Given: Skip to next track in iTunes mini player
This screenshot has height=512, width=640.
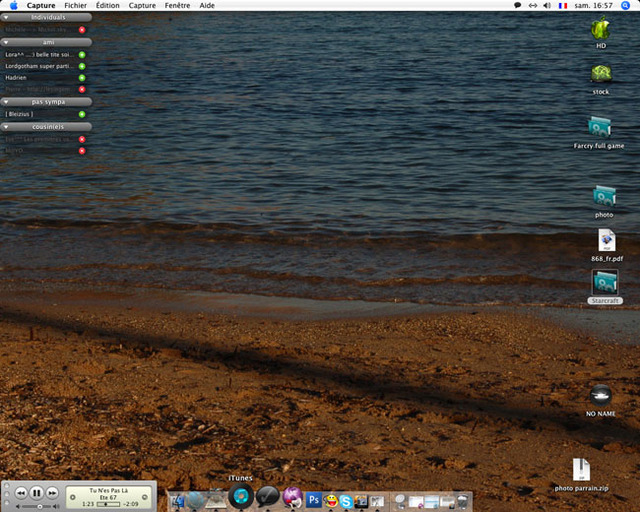Looking at the screenshot, I should [x=52, y=493].
